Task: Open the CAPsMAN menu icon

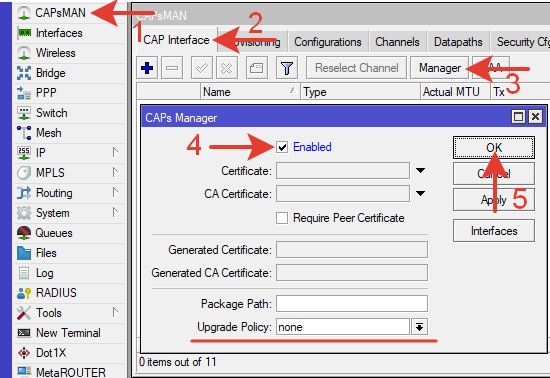Action: pyautogui.click(x=24, y=13)
